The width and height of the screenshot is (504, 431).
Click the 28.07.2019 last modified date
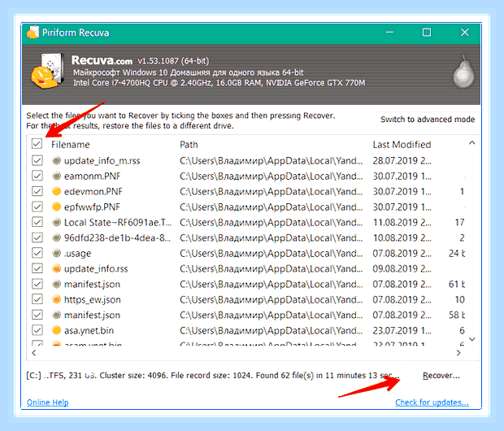coord(402,160)
